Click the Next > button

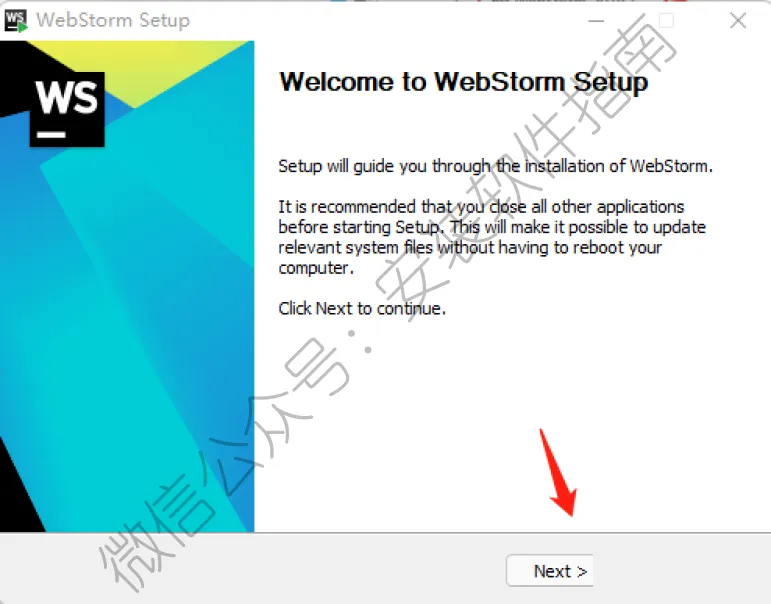coord(550,571)
